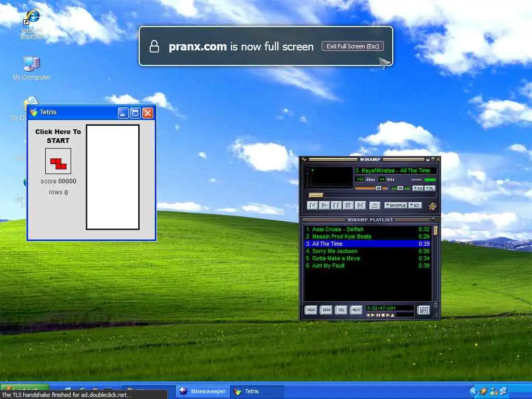This screenshot has width=532, height=399.
Task: Click Winamp song seek bar handle
Action: point(316,195)
